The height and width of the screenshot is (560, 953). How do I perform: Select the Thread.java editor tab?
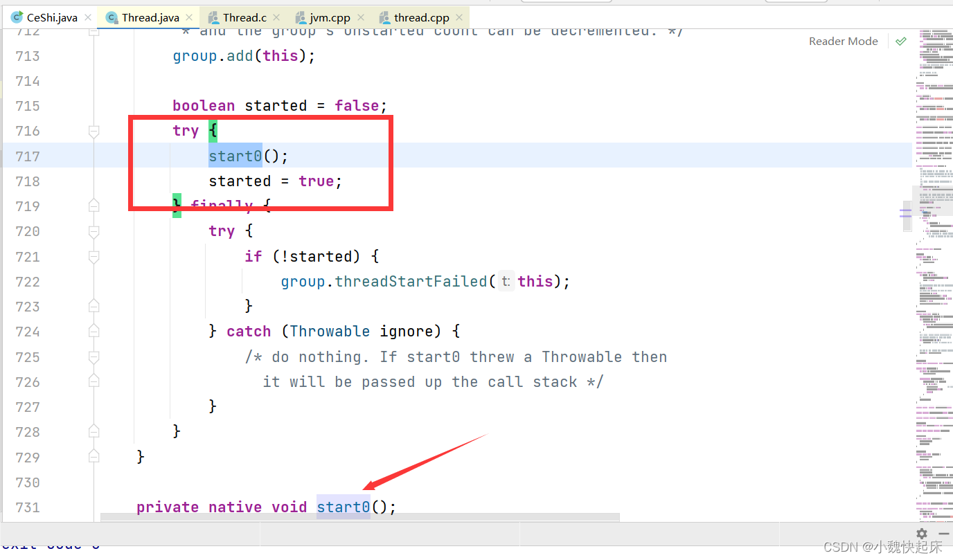pos(150,17)
